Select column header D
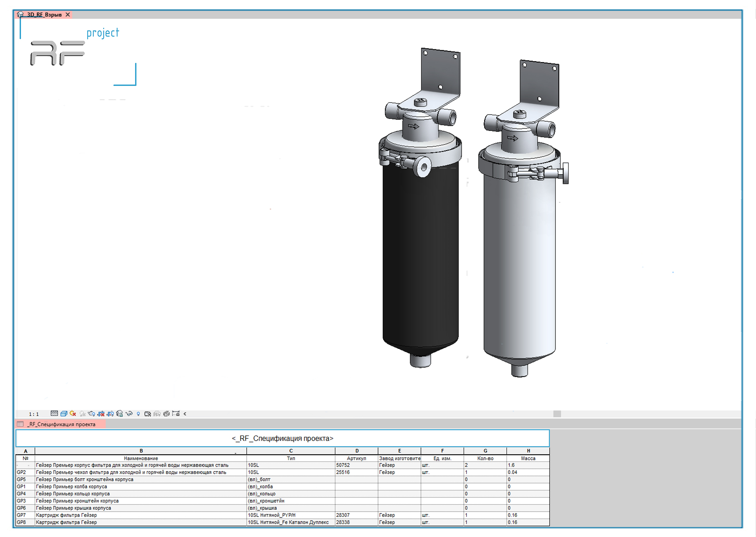756x537 pixels. (x=357, y=451)
